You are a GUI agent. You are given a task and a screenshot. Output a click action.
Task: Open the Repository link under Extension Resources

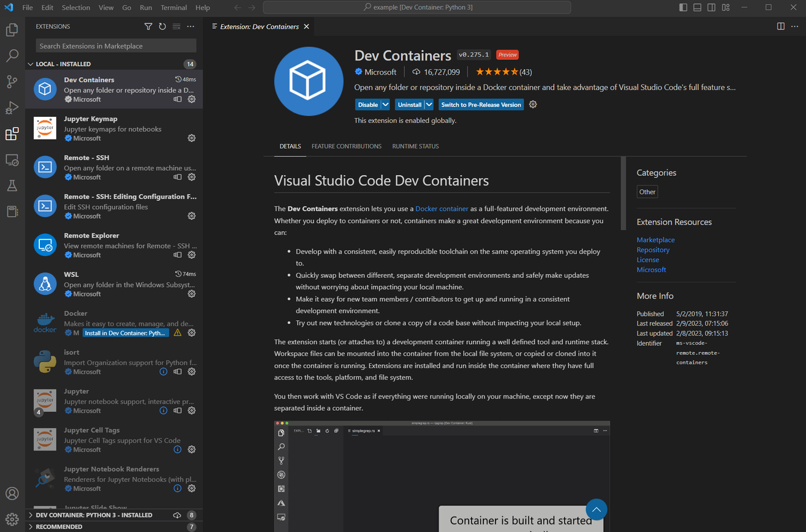652,249
